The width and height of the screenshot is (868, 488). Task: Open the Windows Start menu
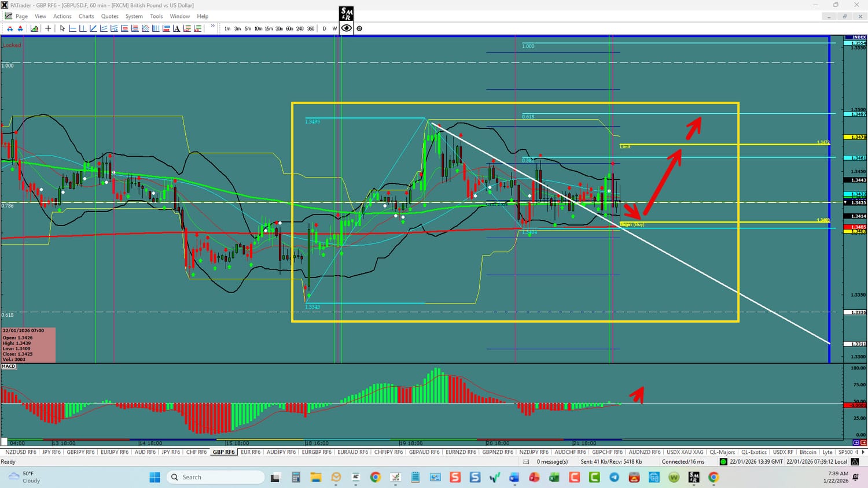tap(155, 477)
